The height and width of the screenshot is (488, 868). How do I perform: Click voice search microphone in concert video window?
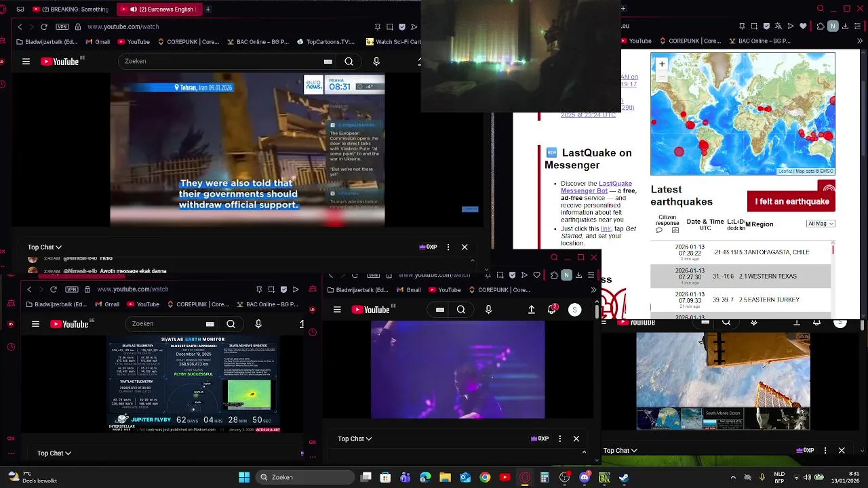click(x=488, y=310)
